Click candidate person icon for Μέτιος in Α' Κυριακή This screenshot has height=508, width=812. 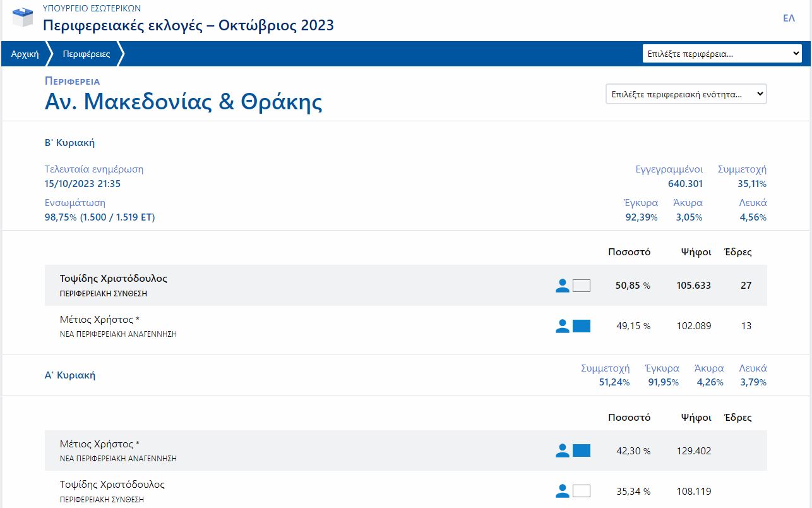tap(562, 451)
